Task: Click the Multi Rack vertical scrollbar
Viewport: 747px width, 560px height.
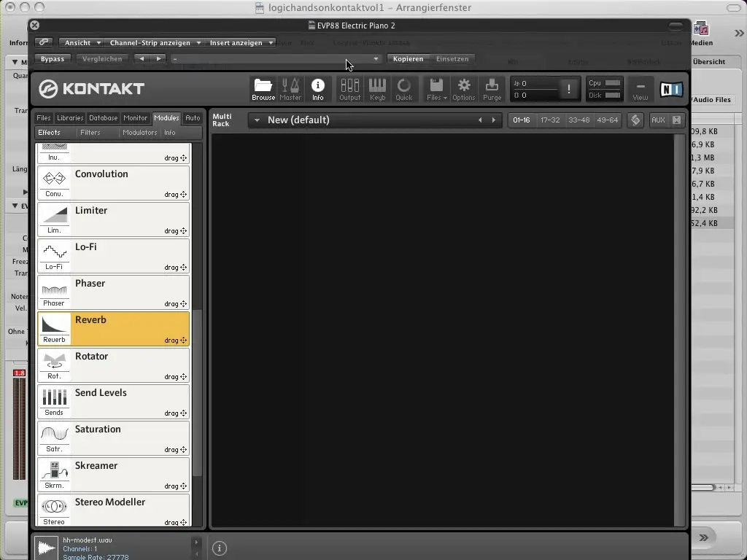Action: pos(678,330)
